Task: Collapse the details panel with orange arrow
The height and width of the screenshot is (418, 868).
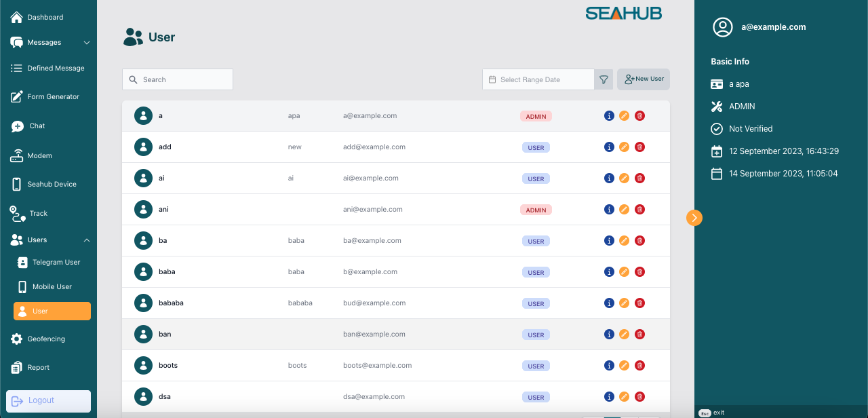Action: (694, 218)
